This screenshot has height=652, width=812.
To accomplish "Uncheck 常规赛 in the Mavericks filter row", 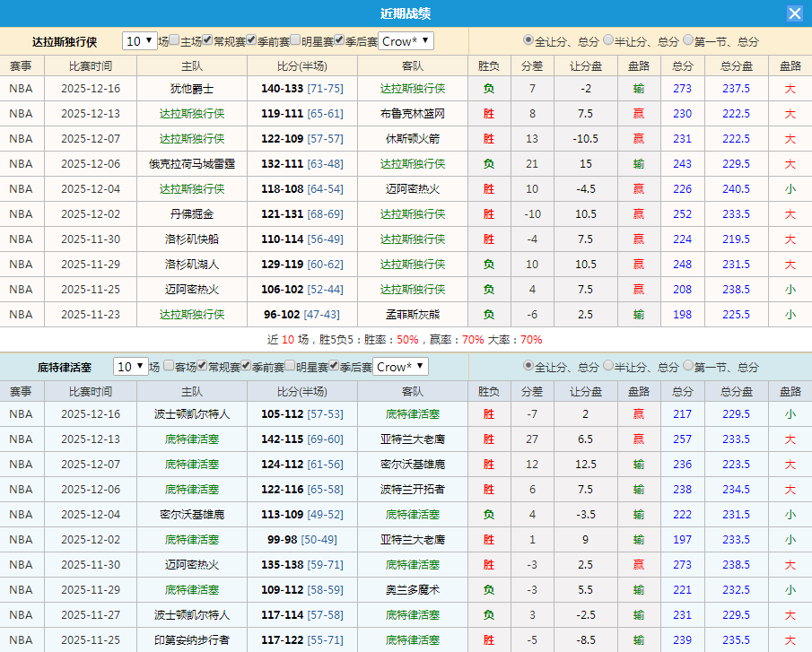I will [206, 40].
